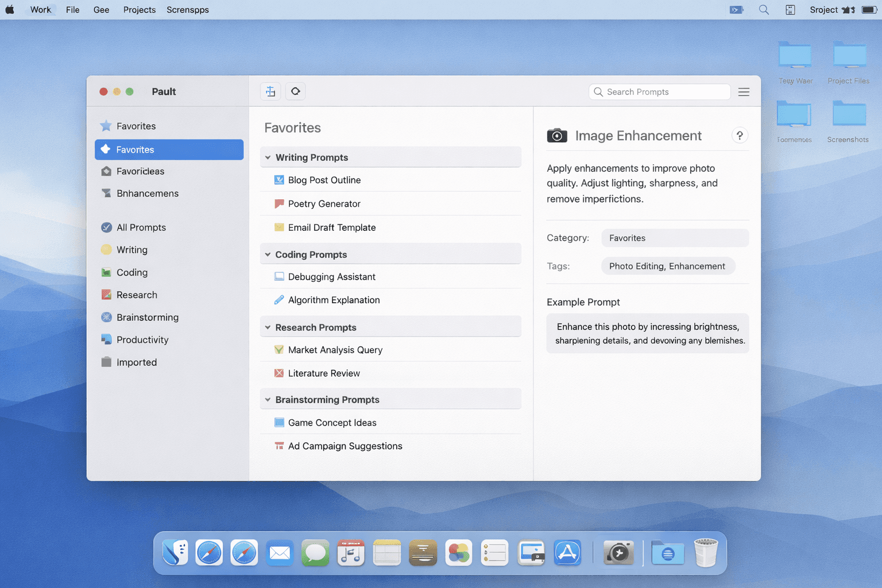This screenshot has height=588, width=882.
Task: Open the Screnspps menu
Action: click(x=188, y=10)
